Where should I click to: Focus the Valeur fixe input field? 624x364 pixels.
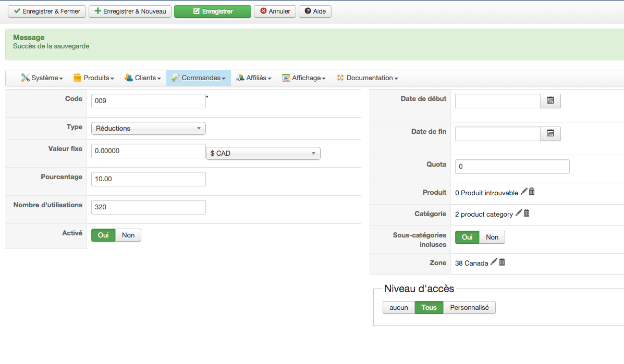click(149, 151)
